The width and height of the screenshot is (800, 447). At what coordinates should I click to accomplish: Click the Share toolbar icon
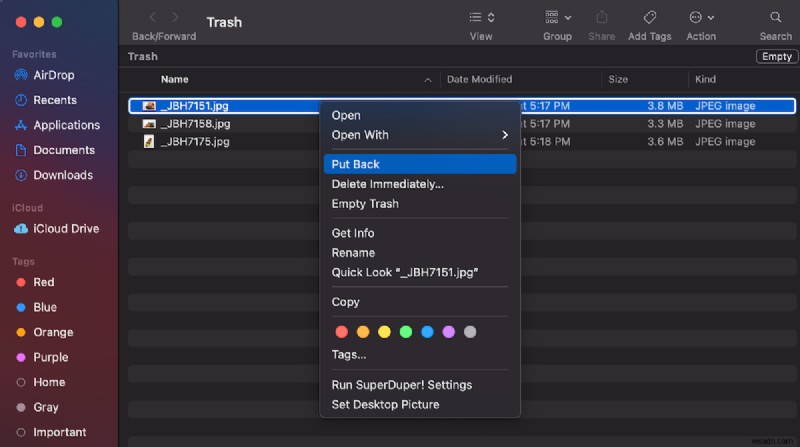(602, 17)
